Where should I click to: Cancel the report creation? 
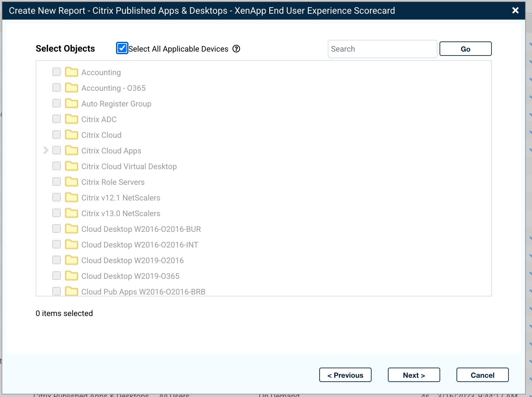pos(483,375)
